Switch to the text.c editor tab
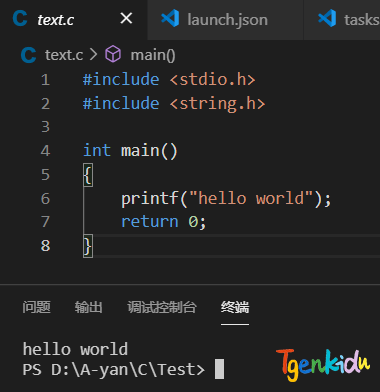This screenshot has height=392, width=380. click(x=73, y=20)
